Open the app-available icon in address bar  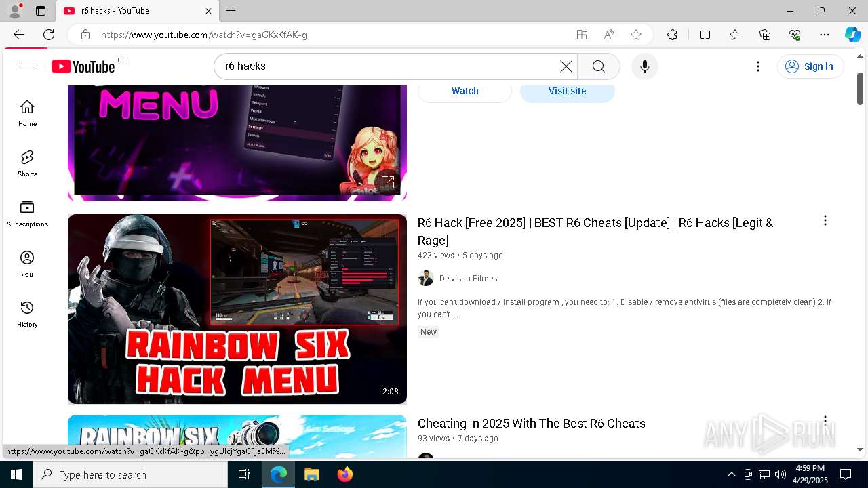coord(581,35)
